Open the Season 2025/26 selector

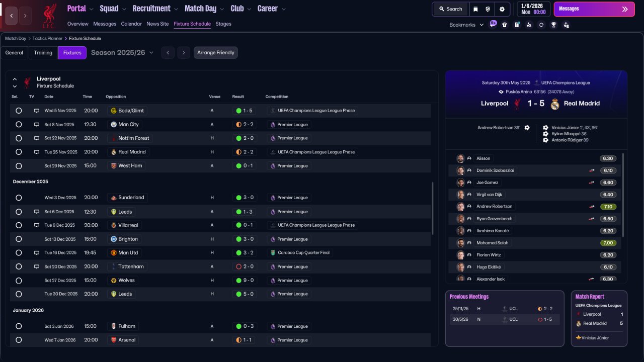(122, 53)
